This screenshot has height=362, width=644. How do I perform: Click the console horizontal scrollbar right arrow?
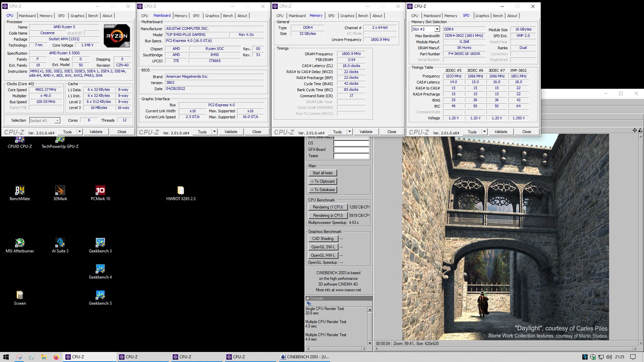point(364,349)
